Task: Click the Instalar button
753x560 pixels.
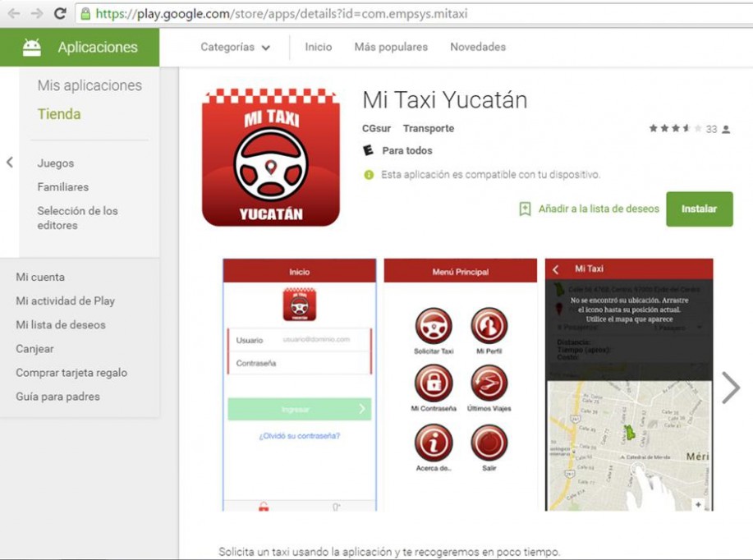Action: [700, 209]
